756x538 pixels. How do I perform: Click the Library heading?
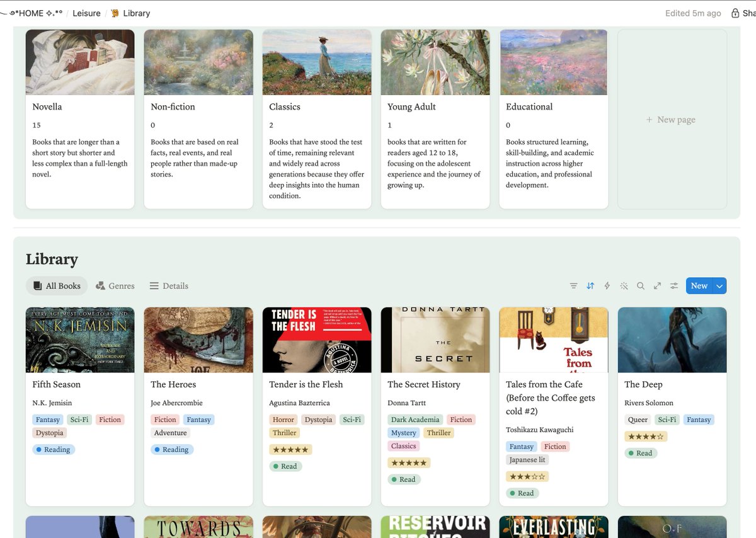tap(52, 259)
